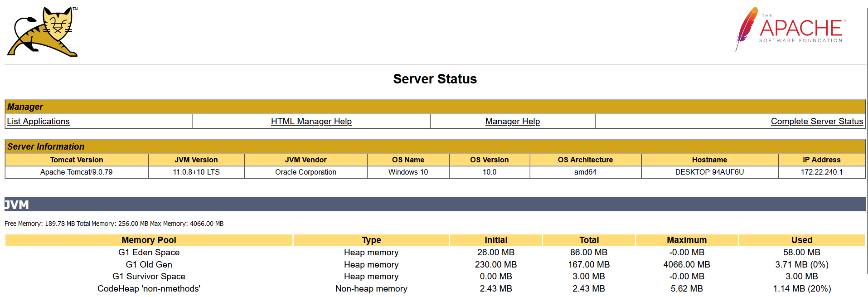Click the Manager section header
This screenshot has height=297, width=868.
coord(25,107)
